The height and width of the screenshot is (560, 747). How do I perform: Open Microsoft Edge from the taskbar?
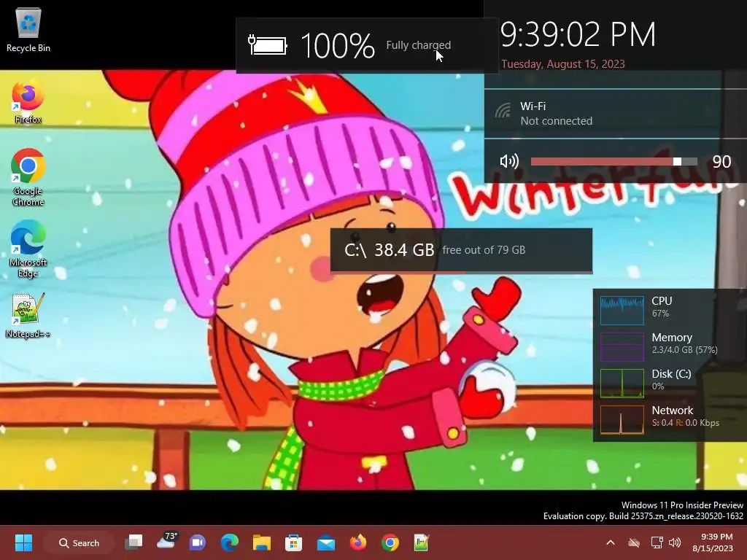coord(230,542)
